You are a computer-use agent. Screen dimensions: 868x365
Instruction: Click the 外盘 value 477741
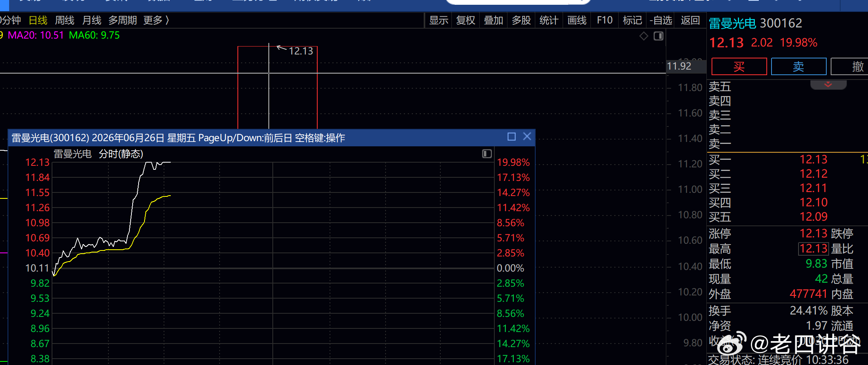pyautogui.click(x=808, y=294)
